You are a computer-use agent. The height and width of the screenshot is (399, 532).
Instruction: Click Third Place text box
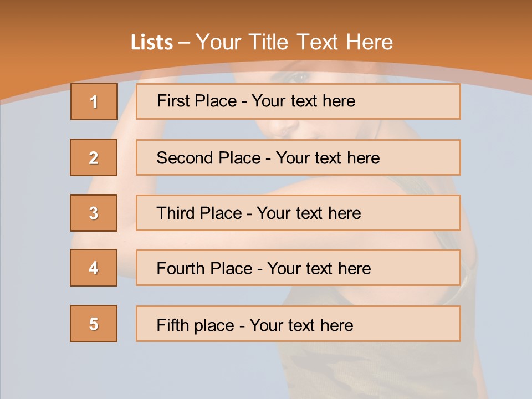pos(298,213)
